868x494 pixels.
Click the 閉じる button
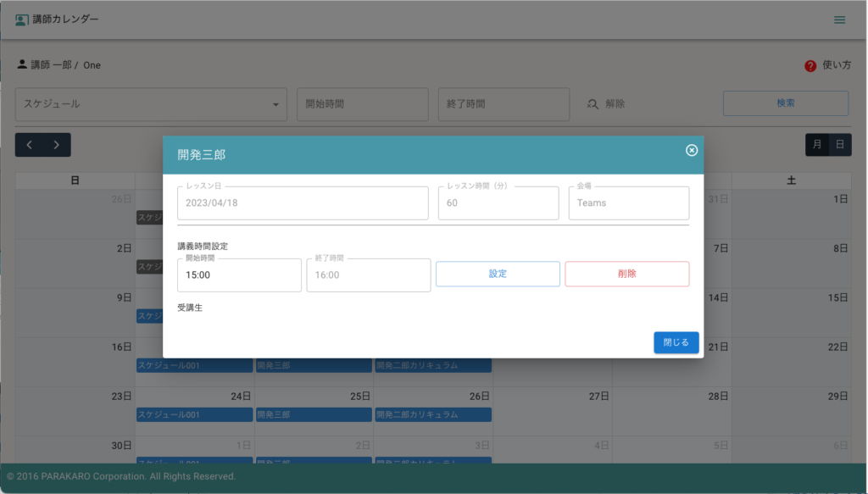click(676, 342)
